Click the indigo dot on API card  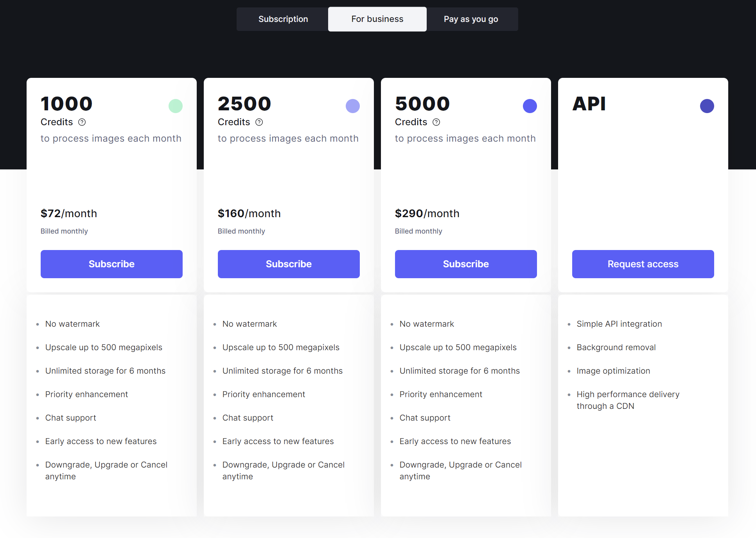[x=707, y=106]
